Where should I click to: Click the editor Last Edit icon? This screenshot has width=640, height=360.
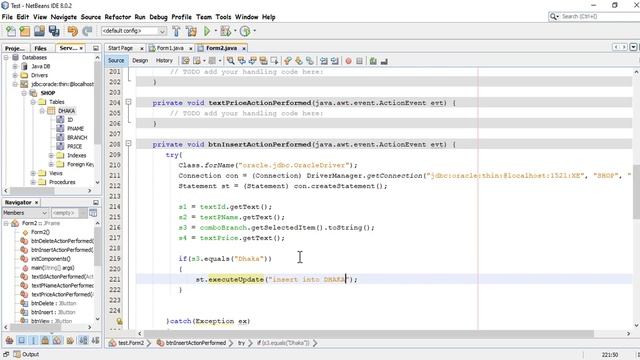pyautogui.click(x=185, y=61)
